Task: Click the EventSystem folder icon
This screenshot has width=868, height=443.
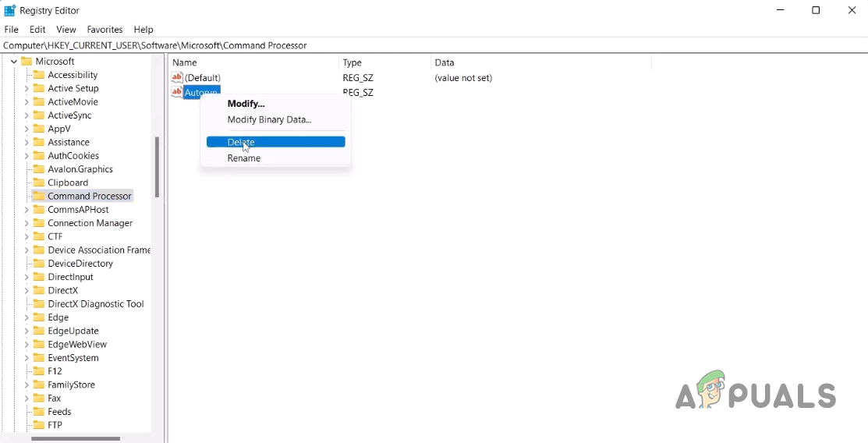Action: (38, 358)
